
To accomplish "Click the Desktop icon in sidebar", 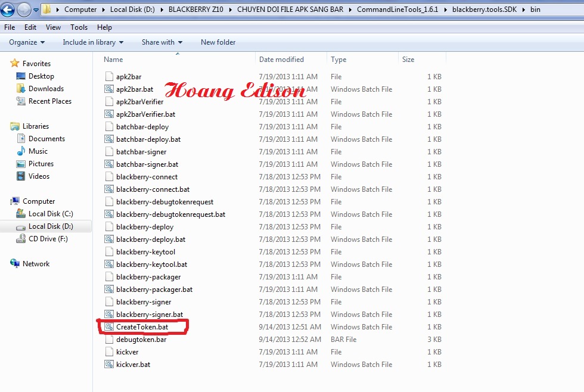I will [21, 76].
